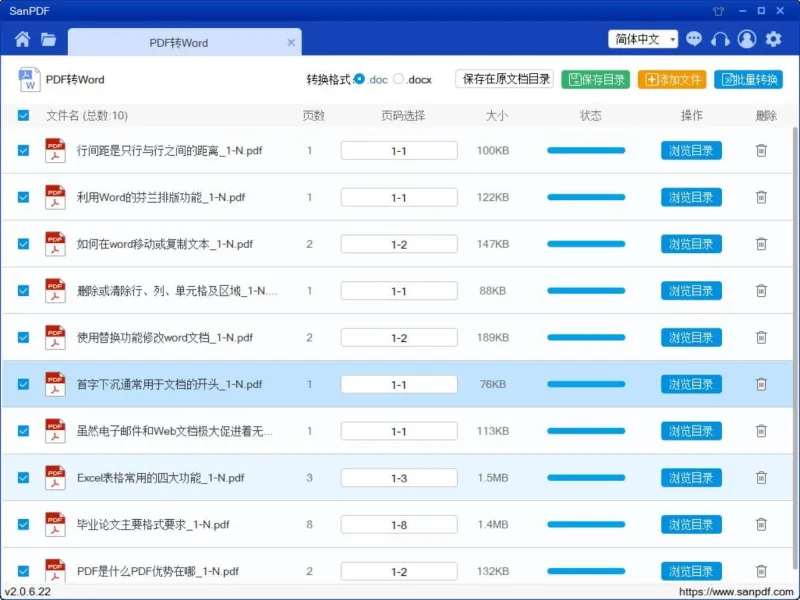Delete row 行间距是只行与行之间的距离 with trash icon
800x600 pixels.
click(x=761, y=151)
